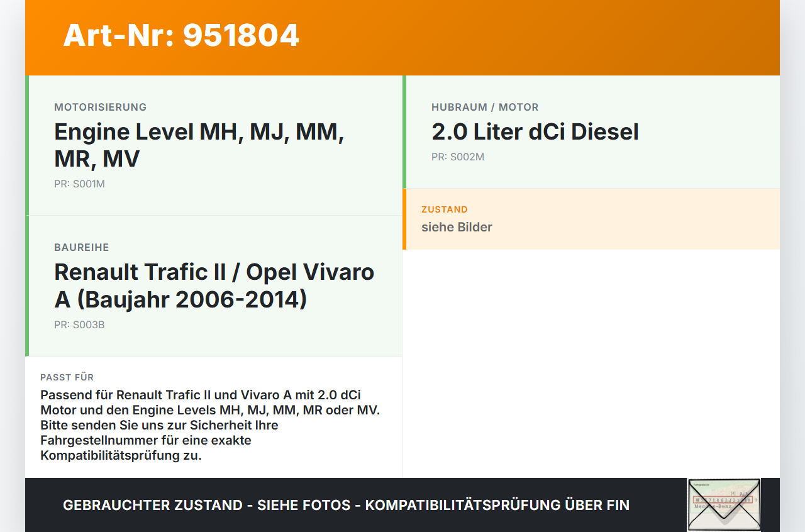The image size is (805, 532).
Task: Select the 'MOTORISIERUNG' label
Action: coord(101,107)
